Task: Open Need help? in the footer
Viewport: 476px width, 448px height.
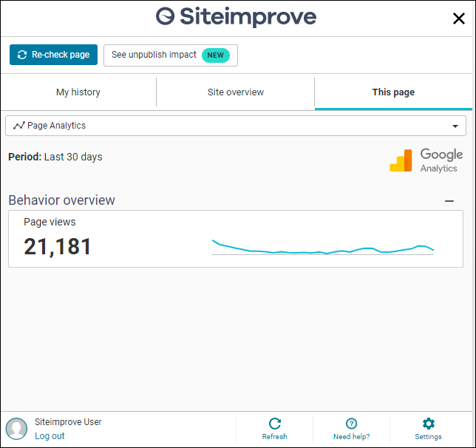Action: tap(352, 429)
